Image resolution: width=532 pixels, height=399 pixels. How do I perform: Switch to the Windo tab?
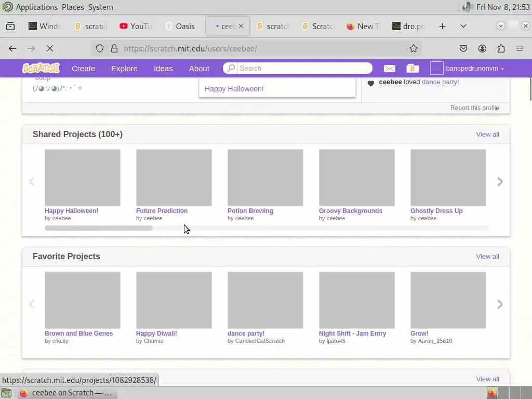pos(46,26)
